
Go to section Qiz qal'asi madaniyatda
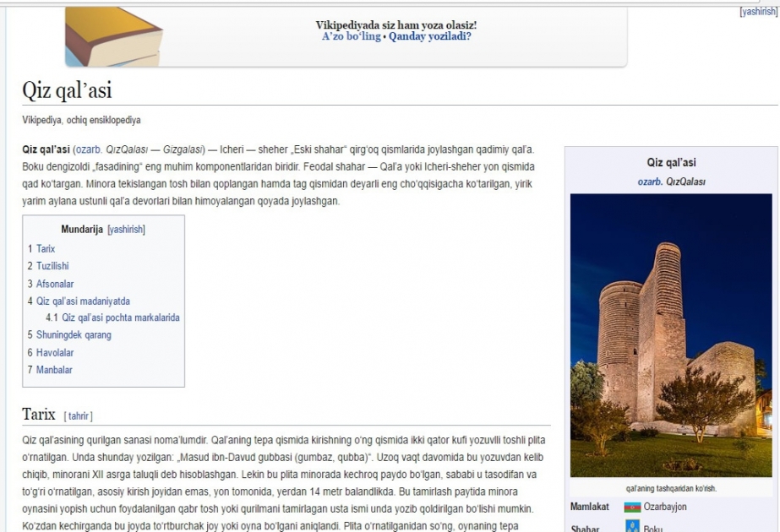(83, 301)
